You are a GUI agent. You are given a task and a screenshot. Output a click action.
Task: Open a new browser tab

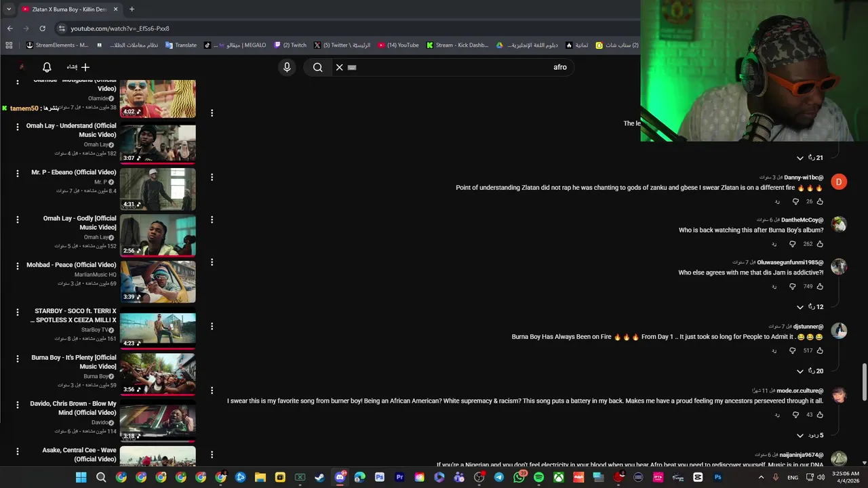[x=132, y=9]
